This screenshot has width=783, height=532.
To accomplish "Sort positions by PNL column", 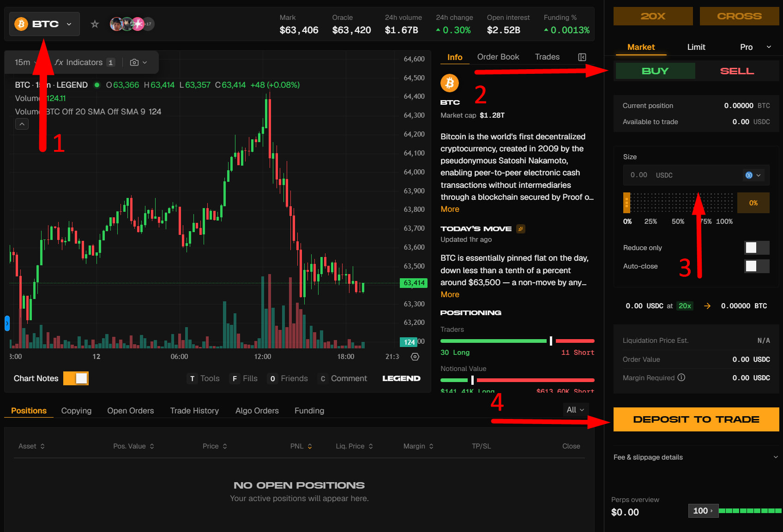I will tap(301, 446).
